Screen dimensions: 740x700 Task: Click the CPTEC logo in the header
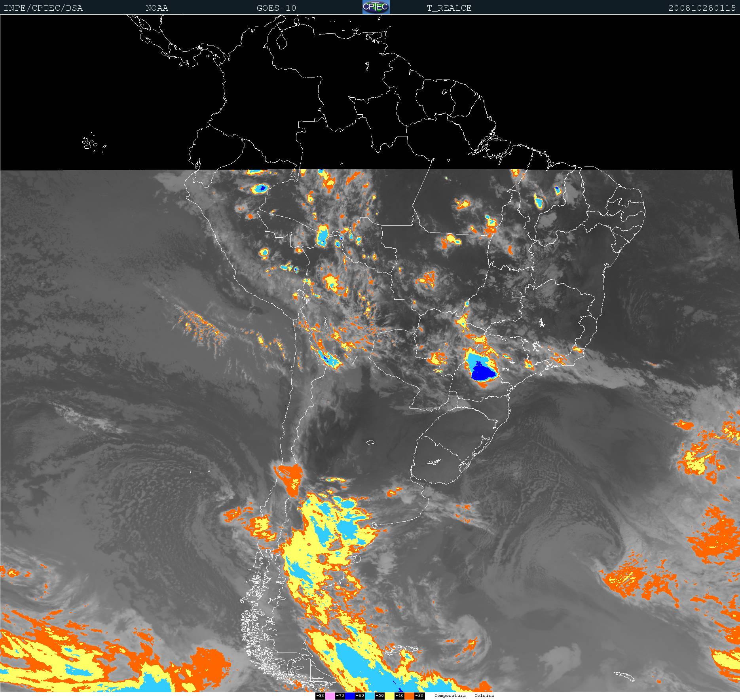coord(376,7)
